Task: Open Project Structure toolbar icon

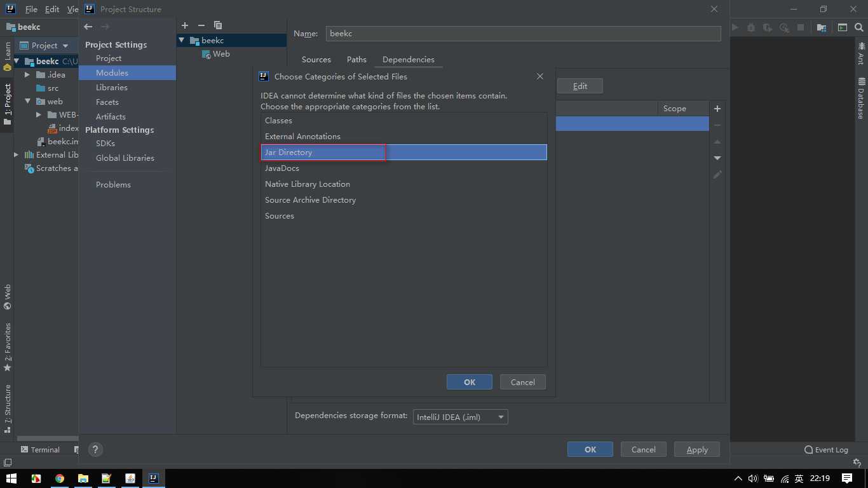Action: click(x=822, y=27)
